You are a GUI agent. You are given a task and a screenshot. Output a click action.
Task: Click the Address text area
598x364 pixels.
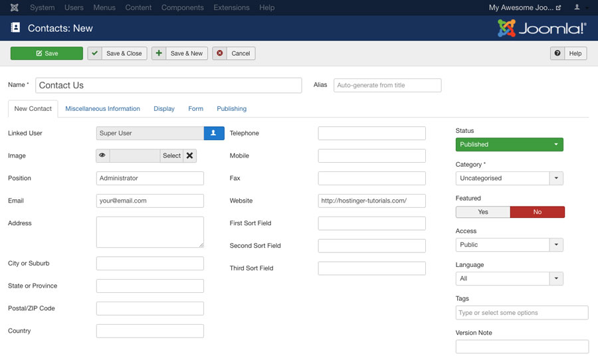pyautogui.click(x=150, y=232)
